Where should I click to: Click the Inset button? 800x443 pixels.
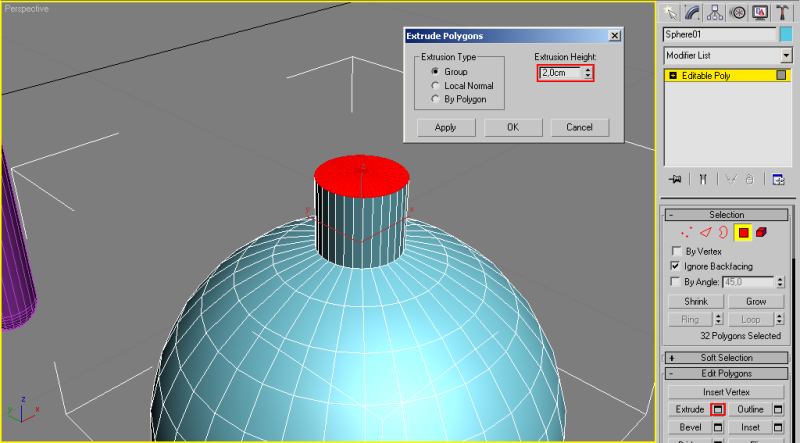[x=750, y=427]
